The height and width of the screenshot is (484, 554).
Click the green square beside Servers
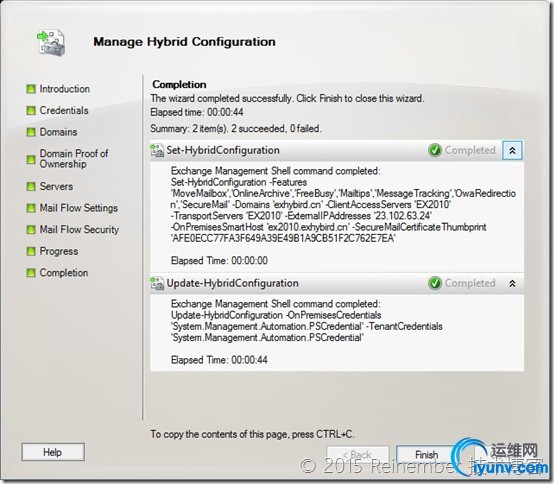click(x=31, y=186)
